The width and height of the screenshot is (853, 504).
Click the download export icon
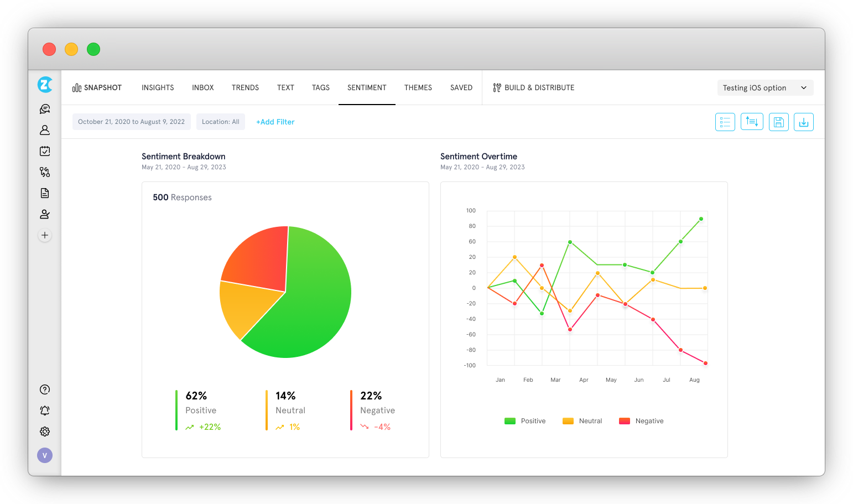coord(803,122)
